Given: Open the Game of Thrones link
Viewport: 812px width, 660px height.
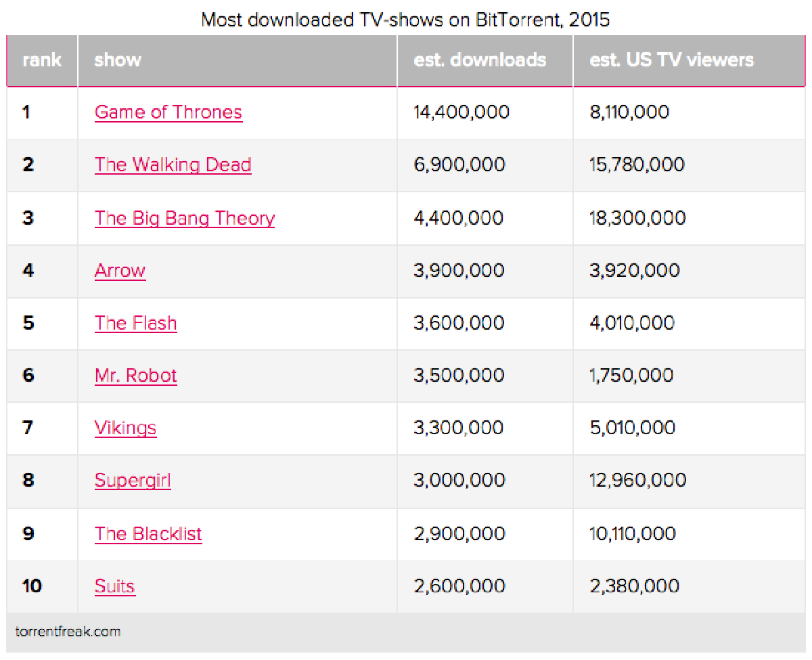Looking at the screenshot, I should (x=168, y=112).
